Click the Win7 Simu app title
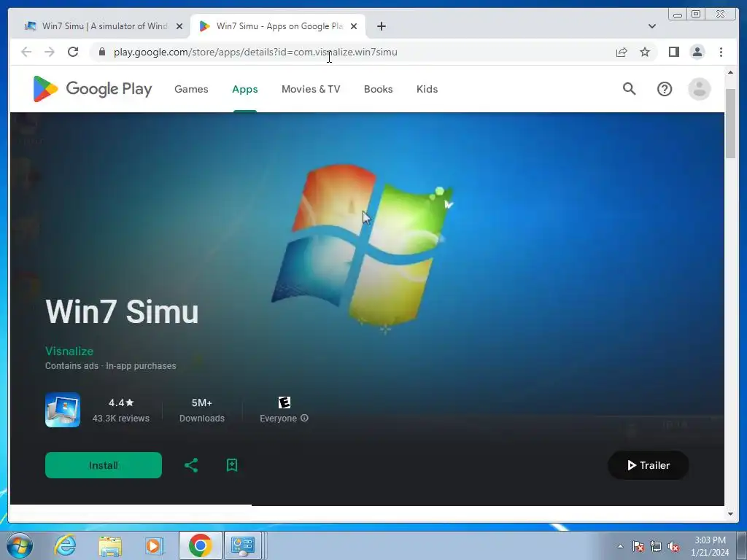Viewport: 747px width, 560px height. coord(122,312)
